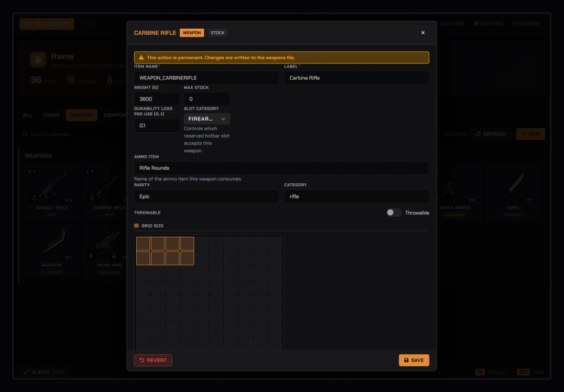Focus the Category field showing rifle
Viewport: 564px width, 392px height.
tap(357, 196)
